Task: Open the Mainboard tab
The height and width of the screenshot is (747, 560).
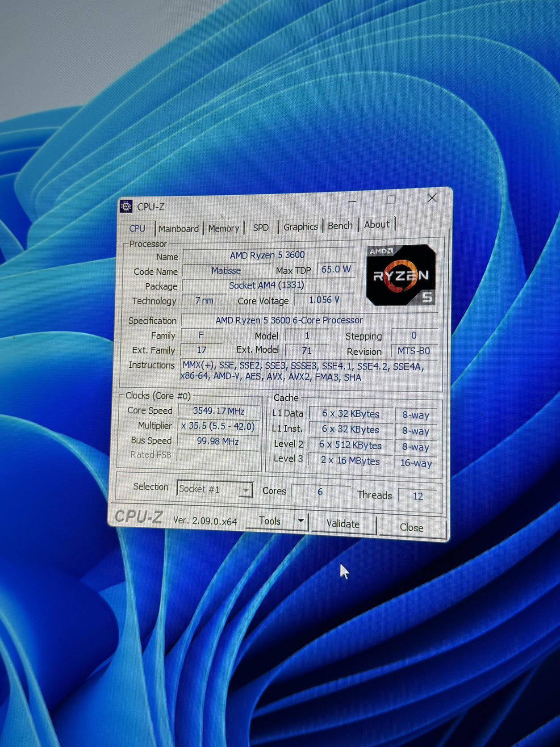Action: tap(179, 229)
